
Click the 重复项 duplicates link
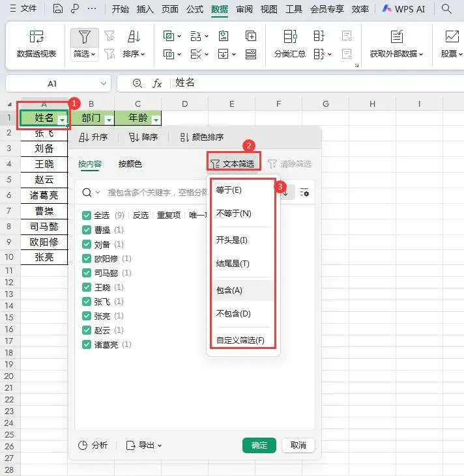tap(169, 216)
